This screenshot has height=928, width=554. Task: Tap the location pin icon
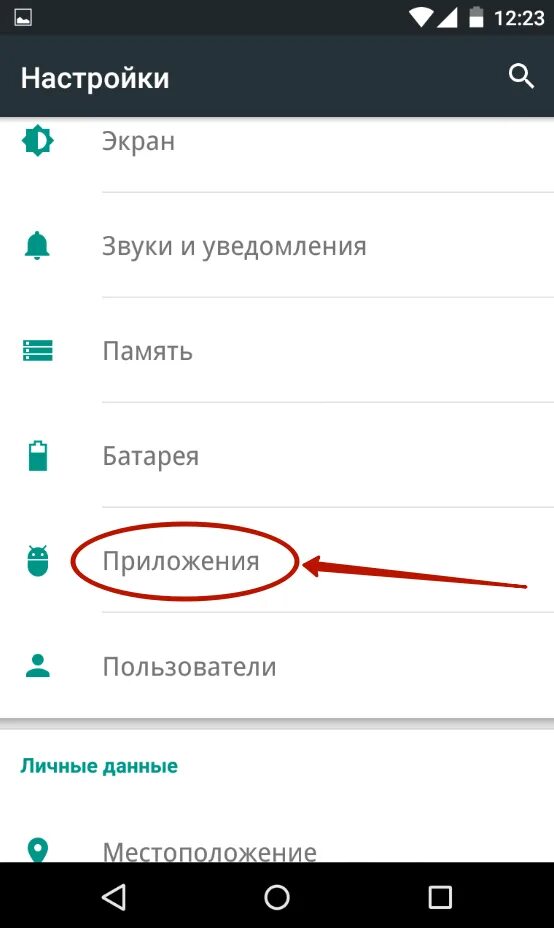click(38, 850)
